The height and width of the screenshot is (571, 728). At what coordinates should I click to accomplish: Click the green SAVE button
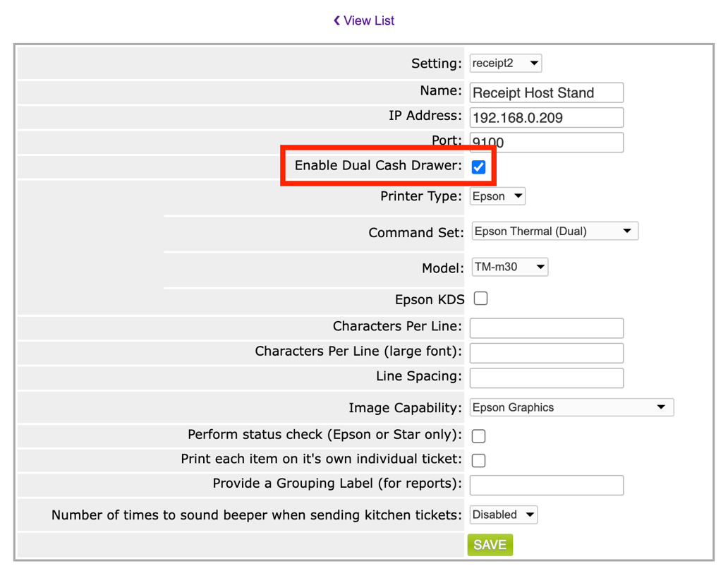tap(490, 544)
